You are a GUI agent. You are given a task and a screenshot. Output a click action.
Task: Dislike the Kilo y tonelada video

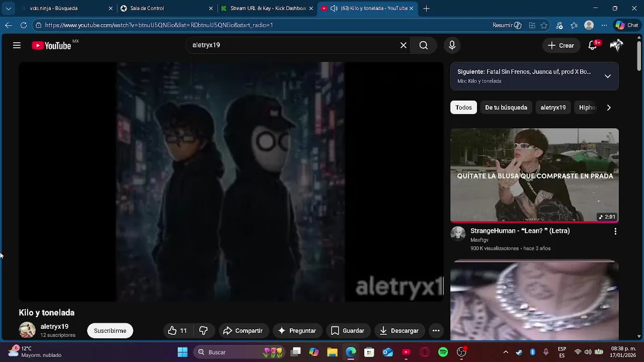point(203,330)
